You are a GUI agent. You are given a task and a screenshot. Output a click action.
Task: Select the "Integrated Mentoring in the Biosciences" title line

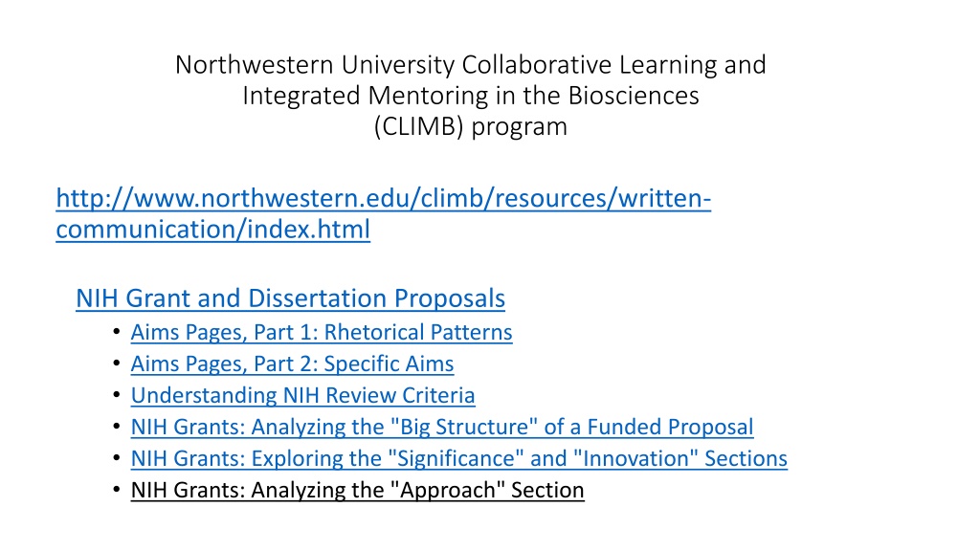point(471,96)
